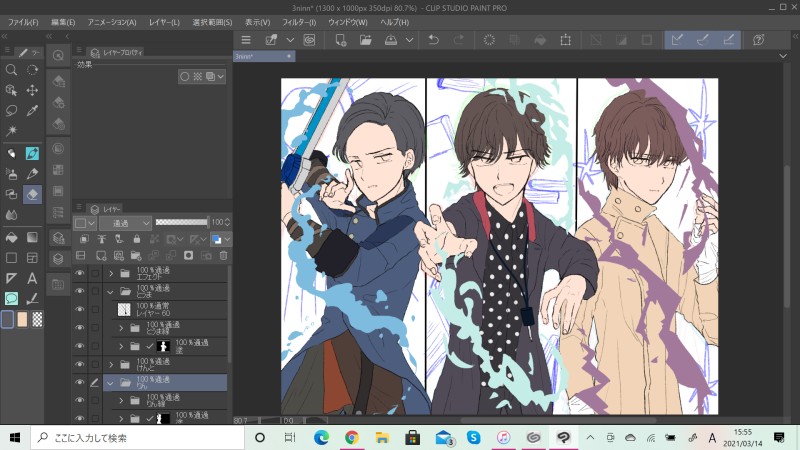Open the レイヤー(L) menu
The image size is (800, 450).
click(x=164, y=22)
